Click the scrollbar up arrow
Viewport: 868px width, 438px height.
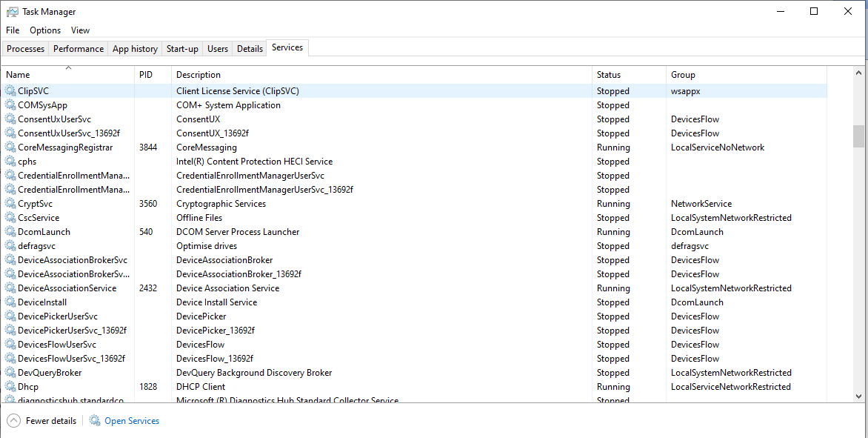tap(858, 73)
